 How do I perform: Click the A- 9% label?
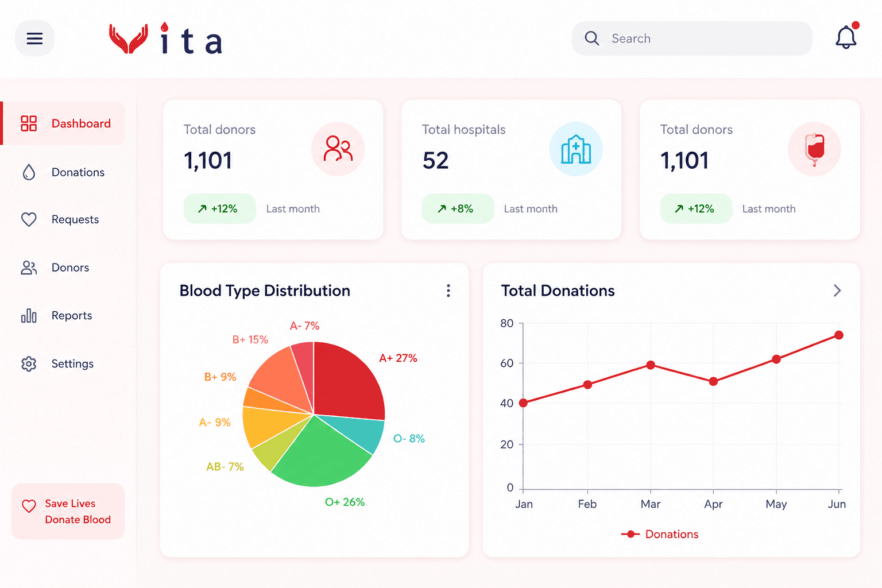(x=215, y=422)
